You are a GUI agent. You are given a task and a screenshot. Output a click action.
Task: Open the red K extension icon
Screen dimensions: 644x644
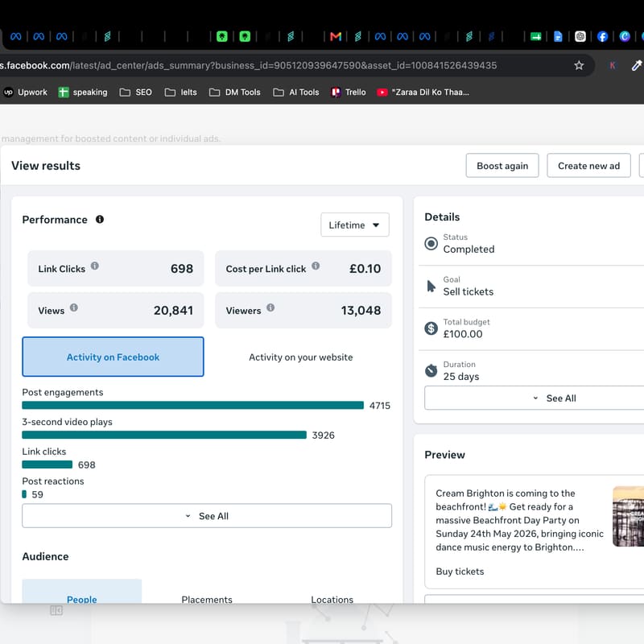pyautogui.click(x=613, y=65)
